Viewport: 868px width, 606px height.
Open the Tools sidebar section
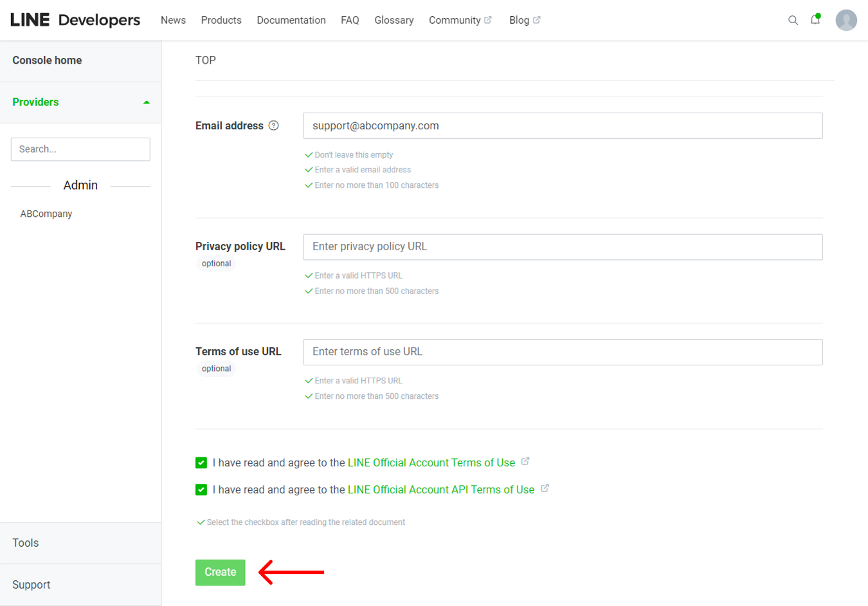coord(26,543)
